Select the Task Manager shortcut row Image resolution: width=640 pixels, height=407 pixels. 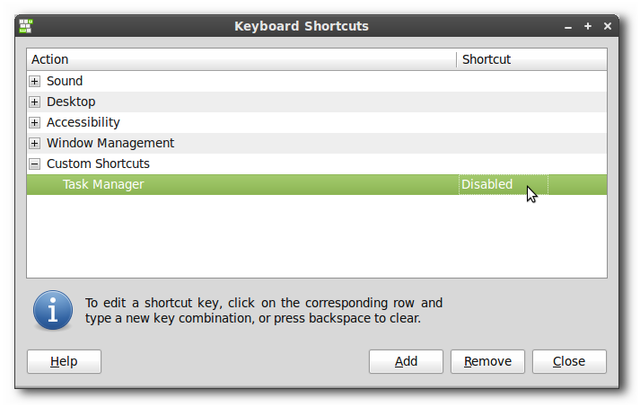click(317, 185)
